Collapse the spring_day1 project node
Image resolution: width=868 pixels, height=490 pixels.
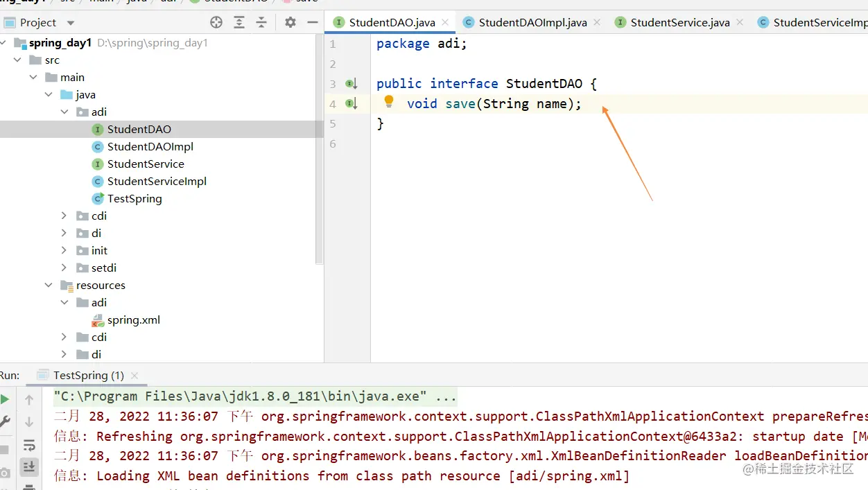pos(4,43)
